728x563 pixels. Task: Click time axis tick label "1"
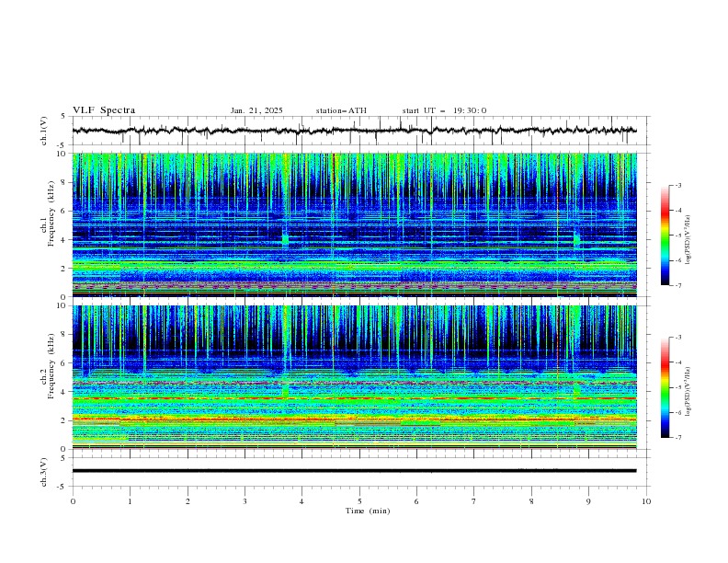point(131,501)
